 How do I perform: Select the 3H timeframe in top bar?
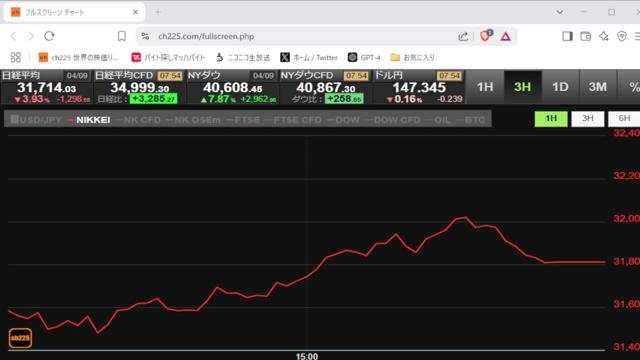pos(522,87)
